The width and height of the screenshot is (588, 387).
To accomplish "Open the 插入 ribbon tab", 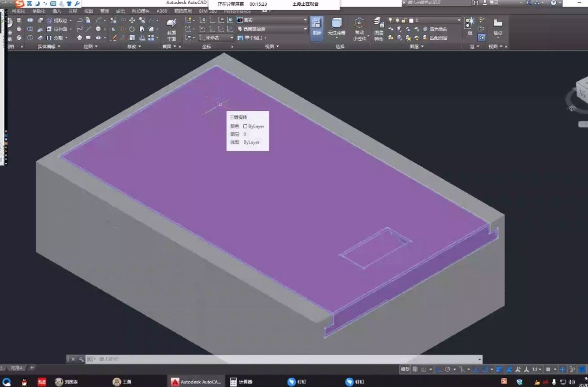I will click(x=57, y=11).
